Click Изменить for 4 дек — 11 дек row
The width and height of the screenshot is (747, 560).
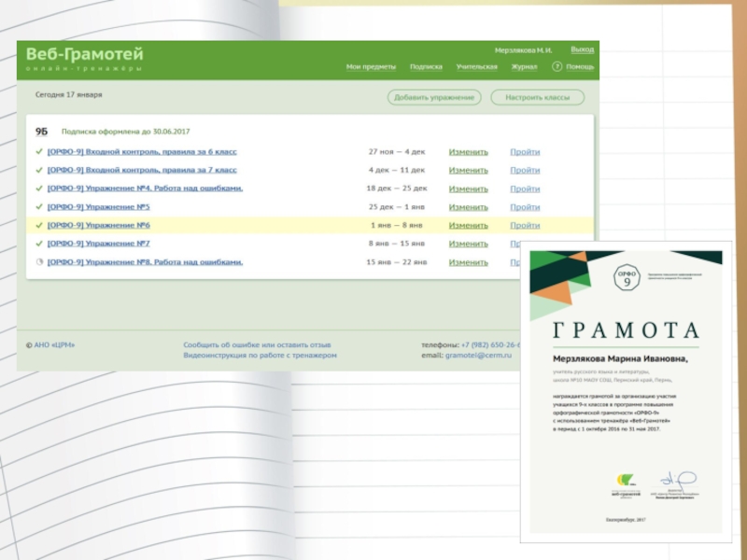click(x=469, y=170)
